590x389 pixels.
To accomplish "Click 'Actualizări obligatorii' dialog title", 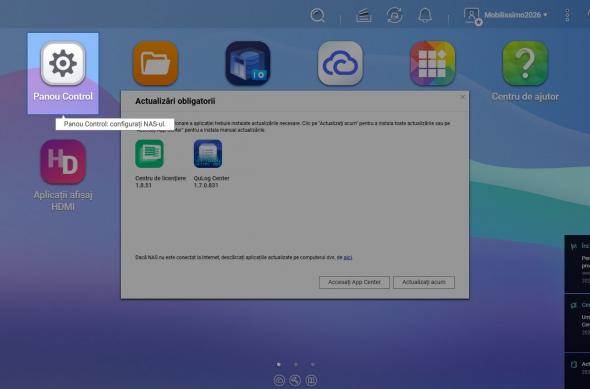I will pos(175,101).
